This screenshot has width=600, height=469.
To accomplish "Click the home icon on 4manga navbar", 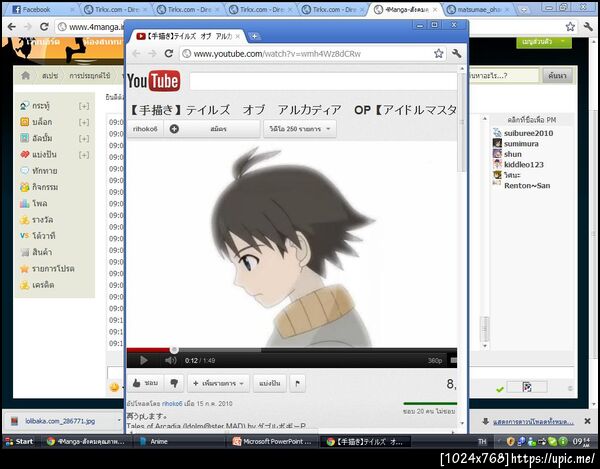I will (26, 75).
